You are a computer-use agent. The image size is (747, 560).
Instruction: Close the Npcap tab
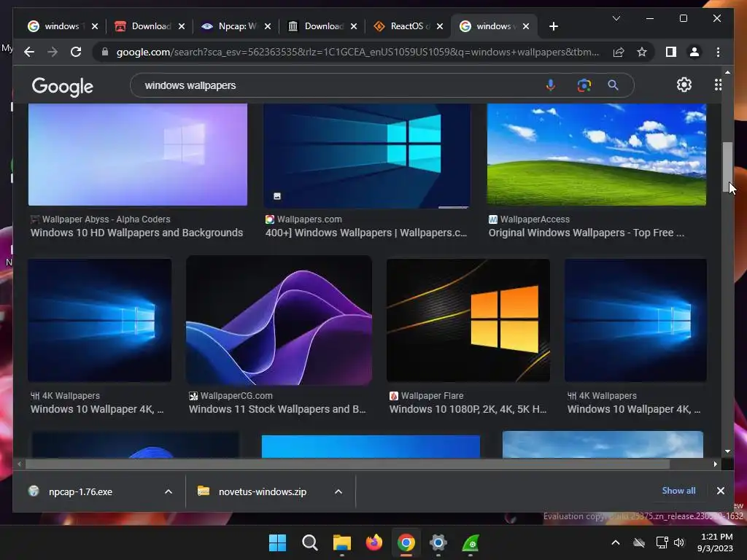tap(268, 26)
